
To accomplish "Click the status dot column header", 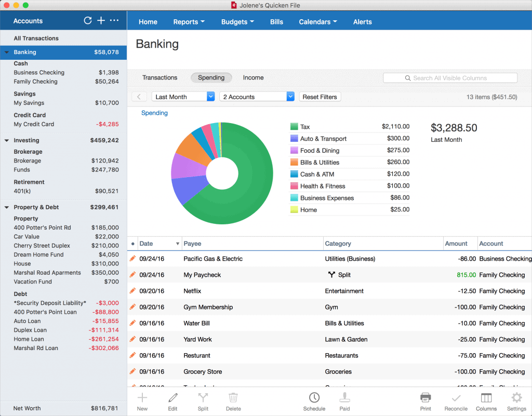I will pyautogui.click(x=132, y=244).
